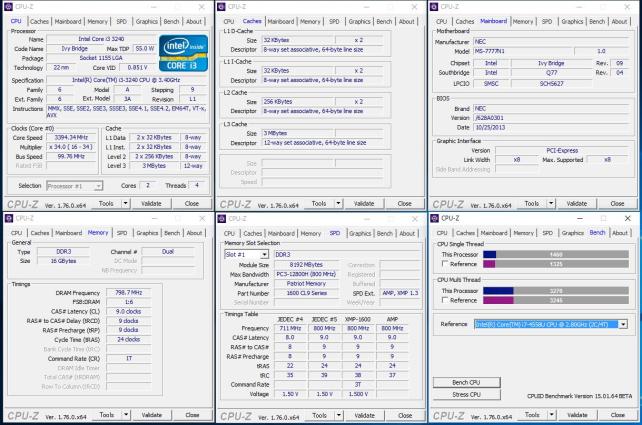Click the Graphic Interface Version PCI-Express field
The height and width of the screenshot is (425, 642).
tap(562, 150)
